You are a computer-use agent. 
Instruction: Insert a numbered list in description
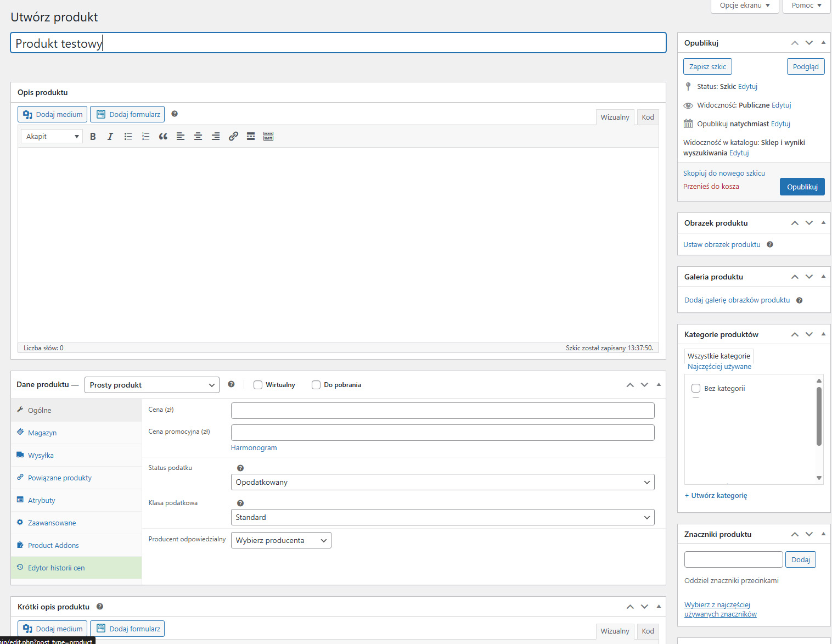coord(145,137)
